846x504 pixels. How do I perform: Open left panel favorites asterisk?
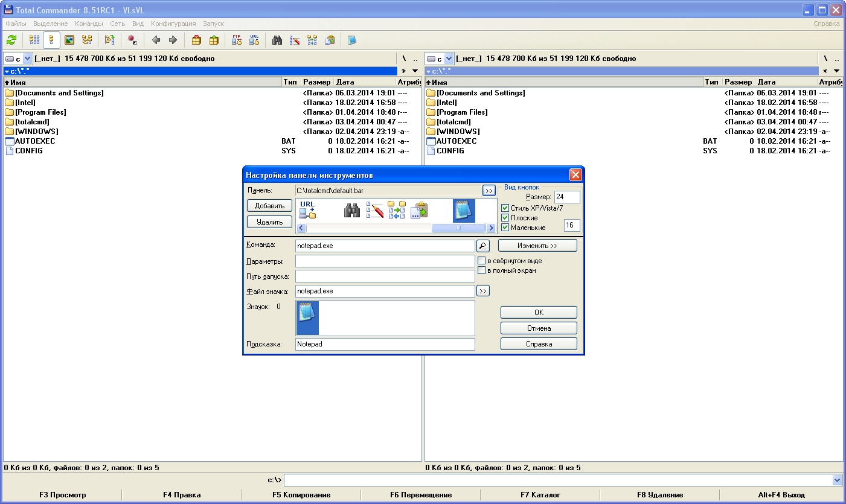(x=403, y=71)
